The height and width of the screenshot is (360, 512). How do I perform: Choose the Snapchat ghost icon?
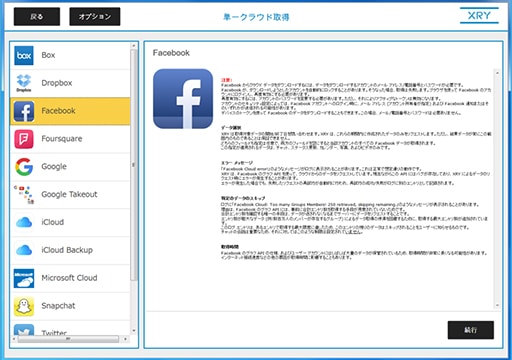pyautogui.click(x=24, y=306)
